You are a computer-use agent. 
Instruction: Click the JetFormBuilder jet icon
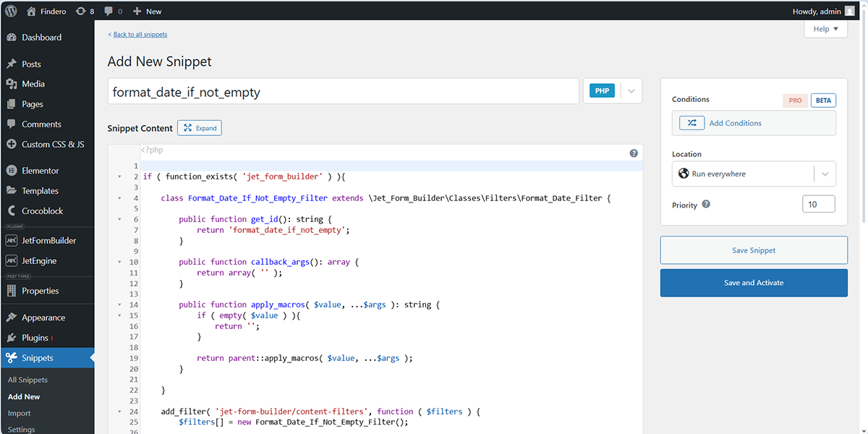click(12, 240)
